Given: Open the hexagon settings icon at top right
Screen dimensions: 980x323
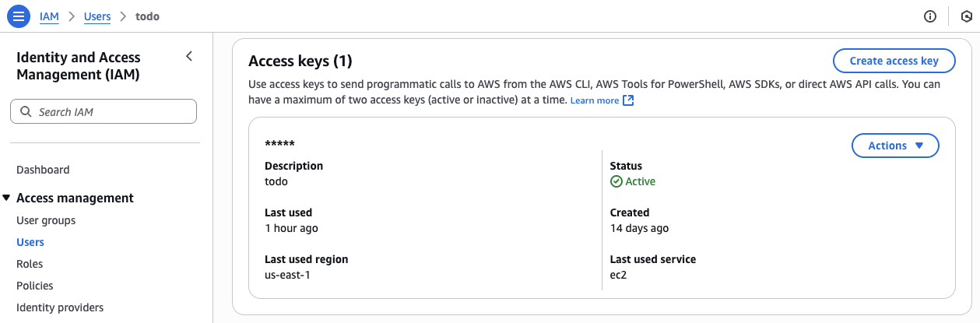Looking at the screenshot, I should pos(967,16).
